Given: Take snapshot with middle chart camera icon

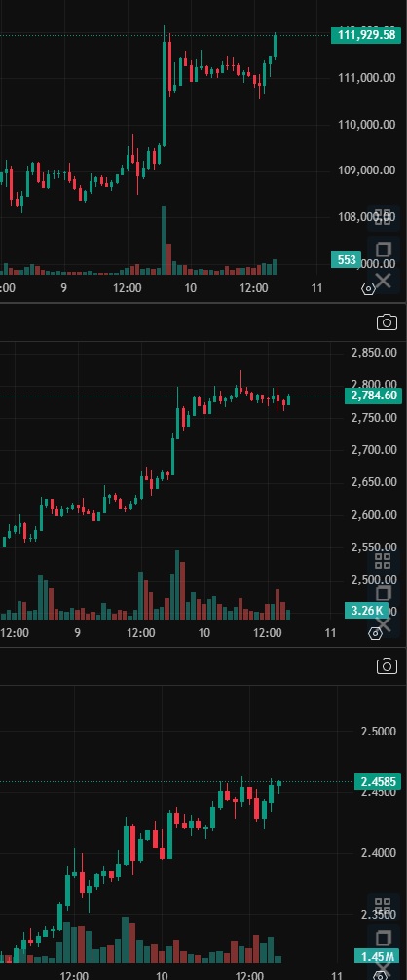Looking at the screenshot, I should 387,321.
